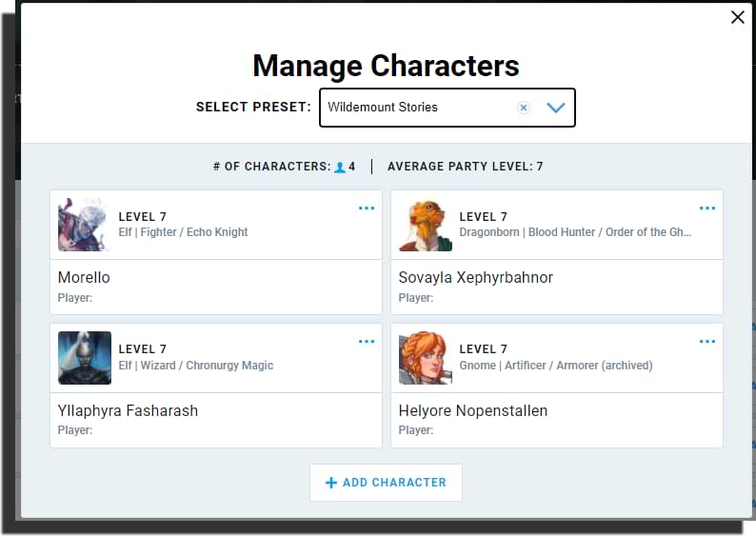
Task: Open Morello's three-dot options menu
Action: pos(367,208)
